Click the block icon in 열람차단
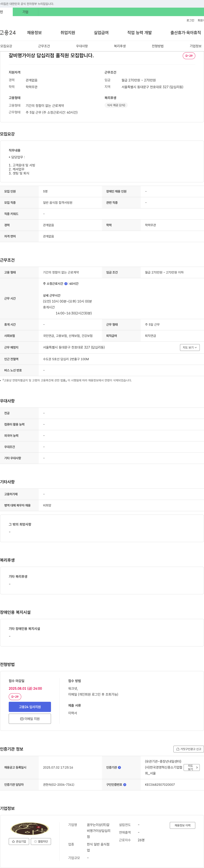204x868 pixels. pos(35,841)
